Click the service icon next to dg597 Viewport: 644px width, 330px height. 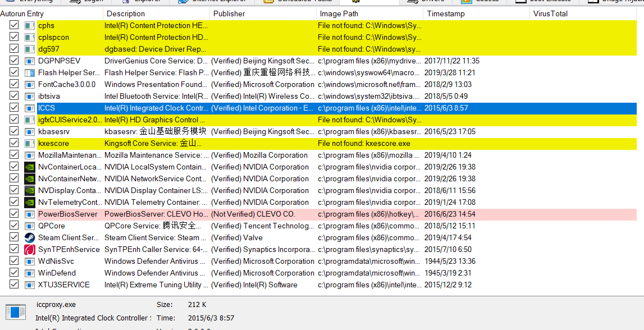30,49
